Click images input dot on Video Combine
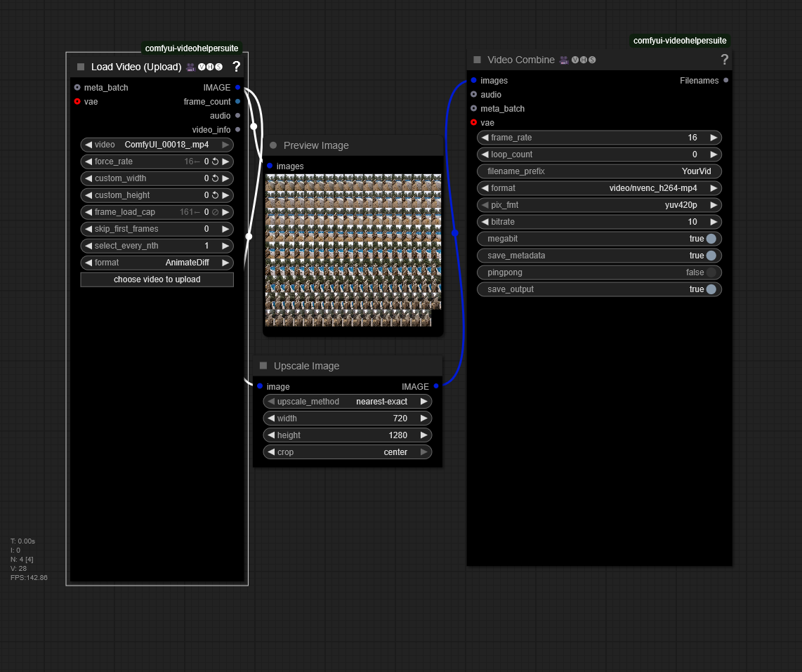This screenshot has height=672, width=802. tap(473, 80)
